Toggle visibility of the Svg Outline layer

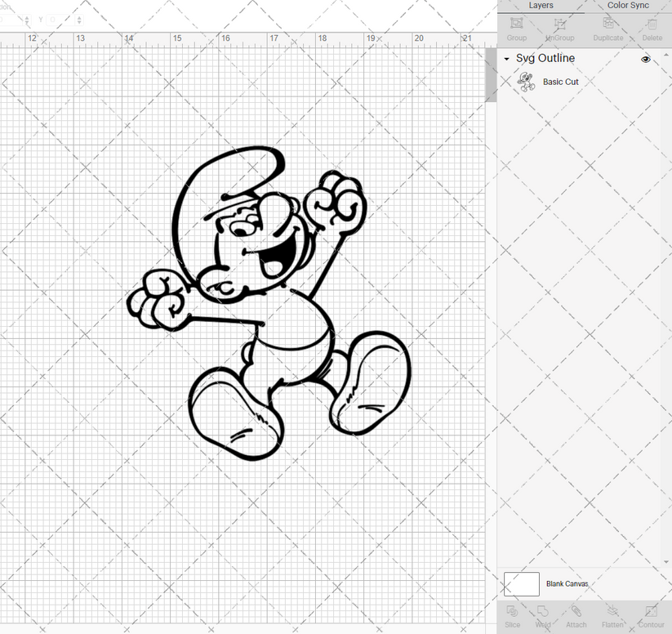(645, 59)
